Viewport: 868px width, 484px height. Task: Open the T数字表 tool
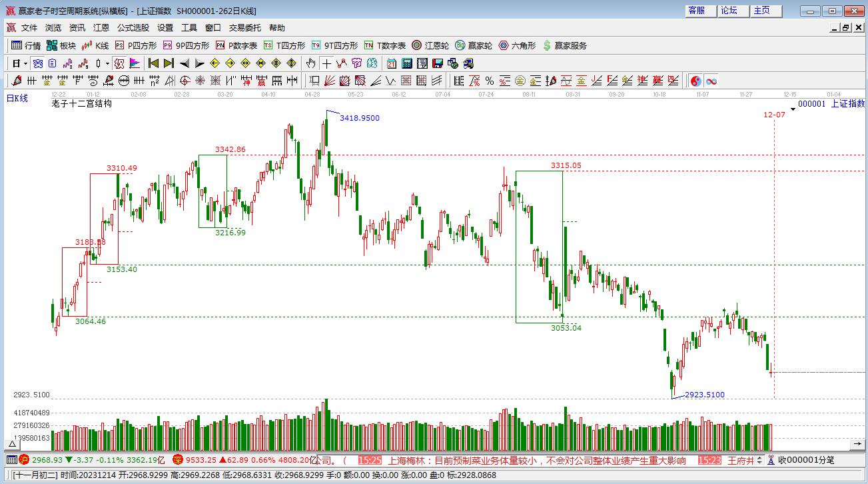(x=385, y=45)
